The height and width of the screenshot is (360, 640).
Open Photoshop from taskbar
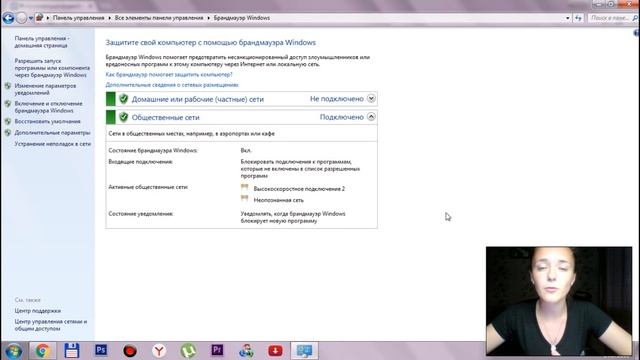(101, 350)
